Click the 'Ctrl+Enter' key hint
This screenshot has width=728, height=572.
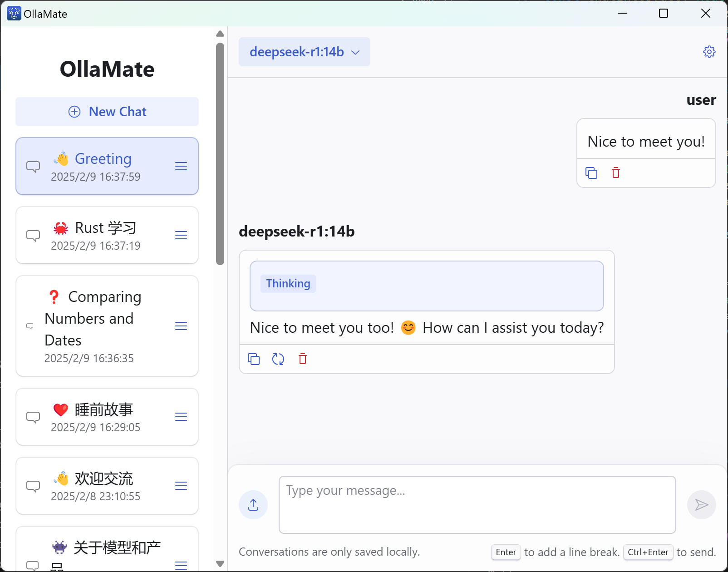pyautogui.click(x=648, y=552)
